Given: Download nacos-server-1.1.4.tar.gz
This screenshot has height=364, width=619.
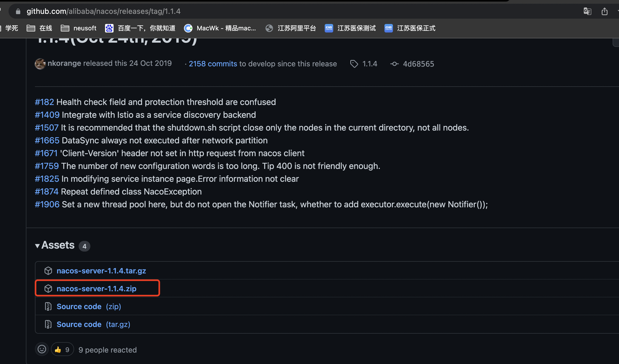Looking at the screenshot, I should click(x=101, y=271).
